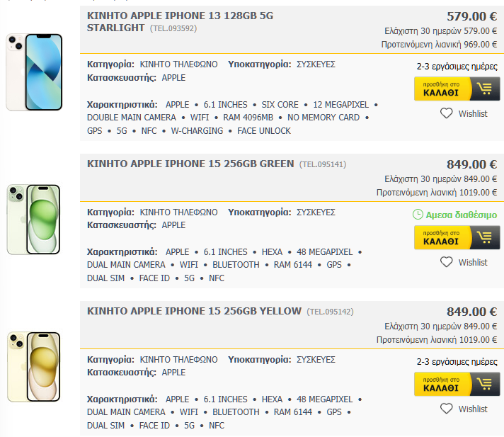The width and height of the screenshot is (504, 437).
Task: Click the green clock availability icon
Action: [418, 215]
